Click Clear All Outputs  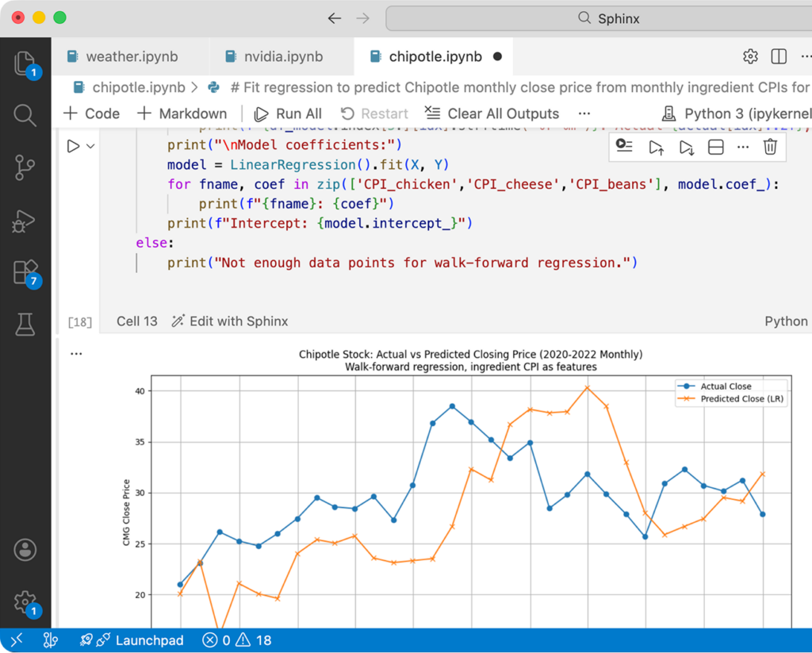[492, 113]
